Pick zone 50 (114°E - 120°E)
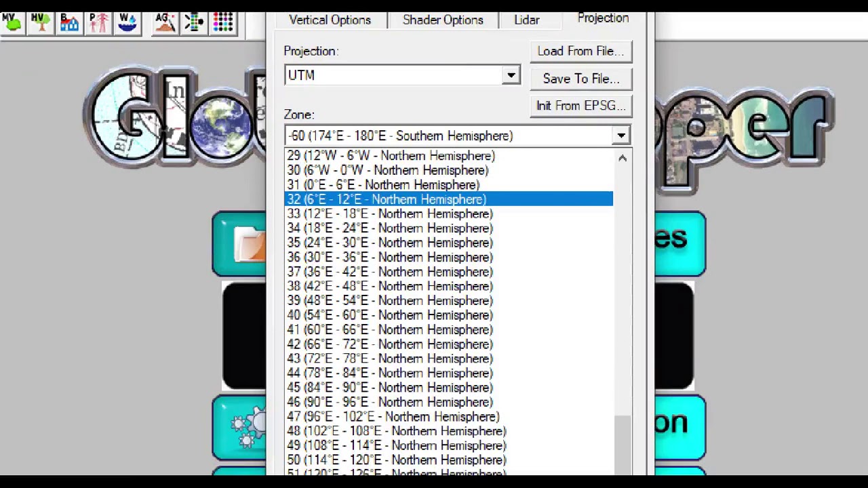Image resolution: width=868 pixels, height=488 pixels. (449, 460)
